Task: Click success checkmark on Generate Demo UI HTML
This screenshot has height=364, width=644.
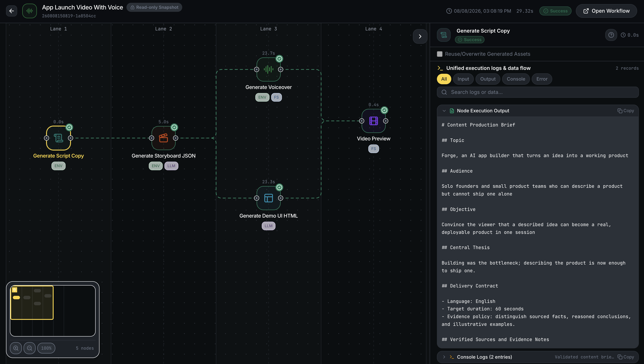Action: pyautogui.click(x=279, y=187)
